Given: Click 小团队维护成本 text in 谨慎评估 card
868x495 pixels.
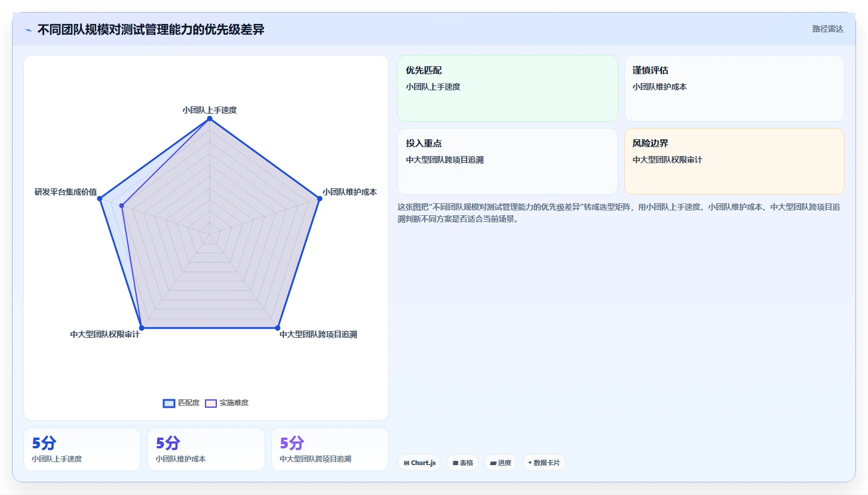Looking at the screenshot, I should (x=660, y=87).
